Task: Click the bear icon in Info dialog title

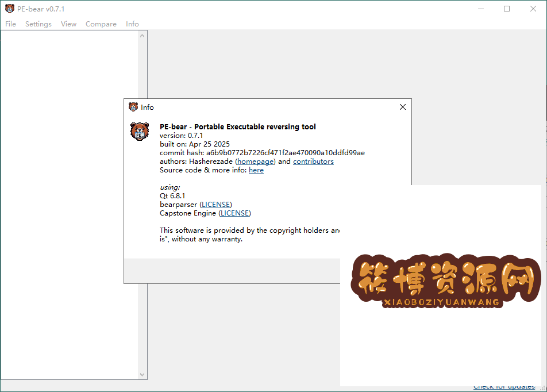Action: (133, 107)
